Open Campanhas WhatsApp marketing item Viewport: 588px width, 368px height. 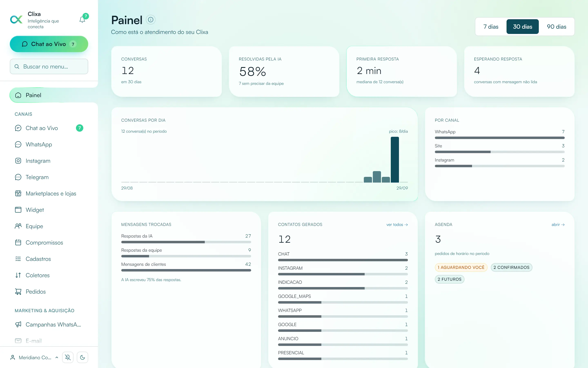(x=49, y=324)
